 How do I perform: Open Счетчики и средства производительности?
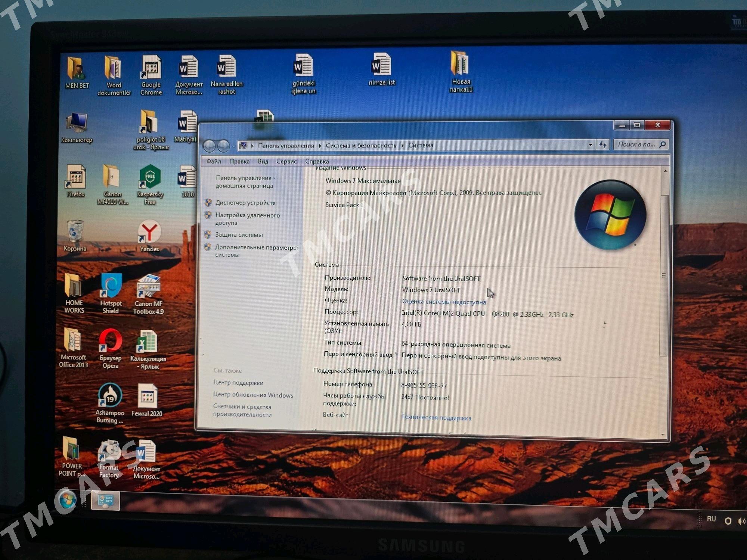[242, 411]
